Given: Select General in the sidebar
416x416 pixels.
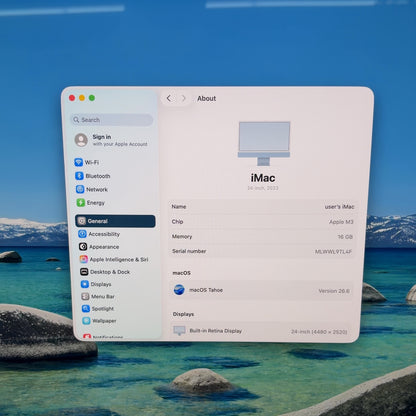Looking at the screenshot, I should coord(115,221).
